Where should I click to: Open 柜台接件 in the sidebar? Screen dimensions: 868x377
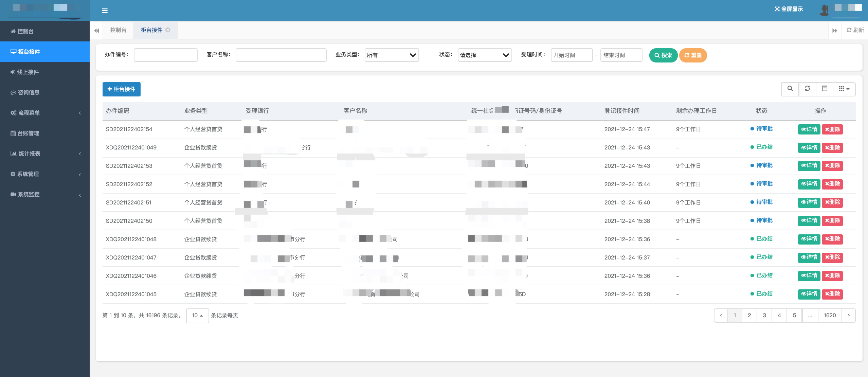tap(45, 52)
